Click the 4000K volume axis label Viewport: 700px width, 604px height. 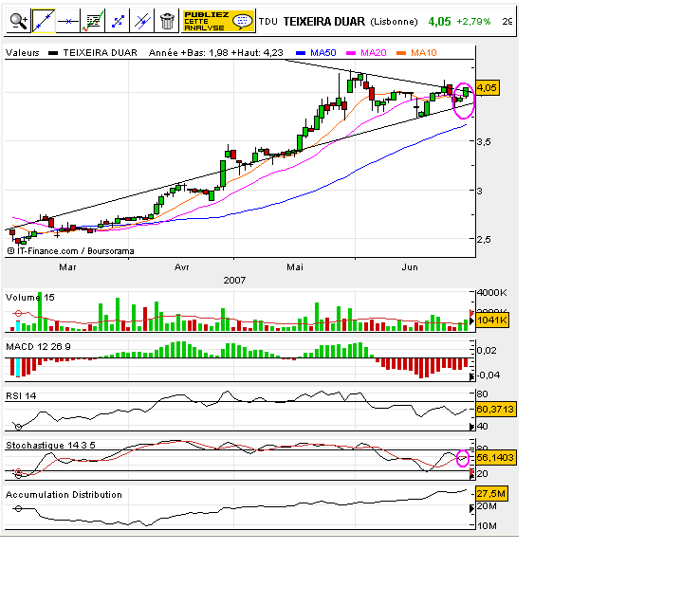[492, 293]
